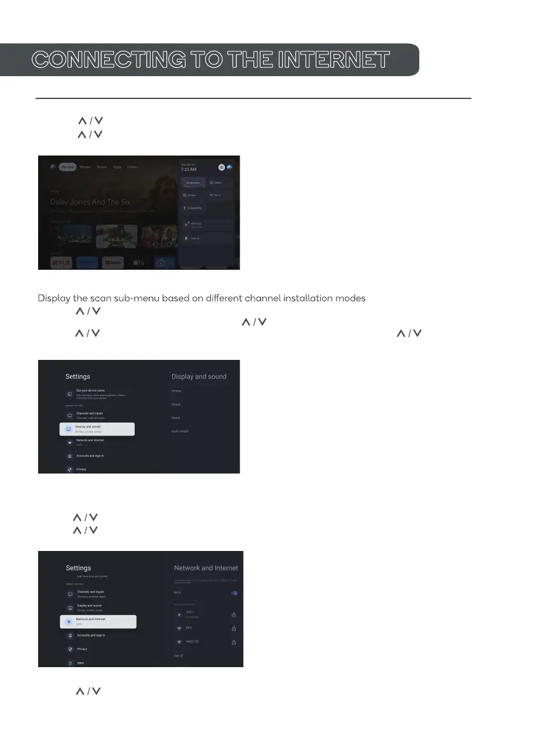Launch the Netflix app icon
Viewport: 533px width, 756px height.
61,263
